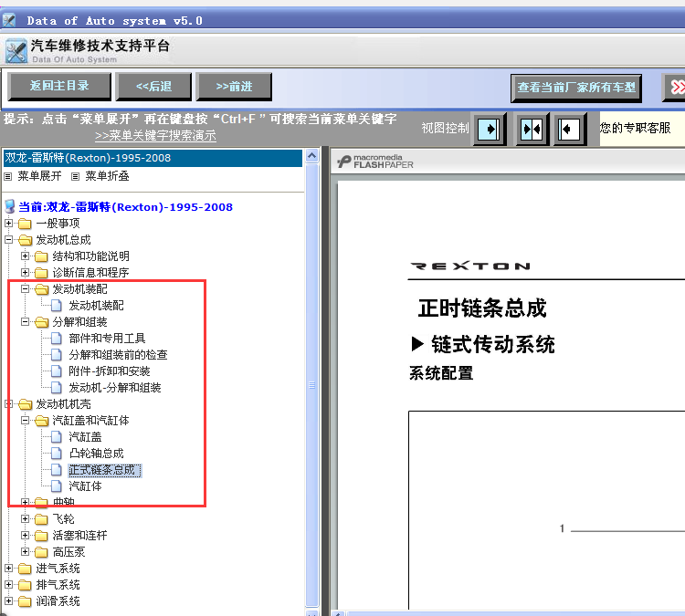685x616 pixels.
Task: Collapse the 分解和组装 folder
Action: pyautogui.click(x=25, y=322)
